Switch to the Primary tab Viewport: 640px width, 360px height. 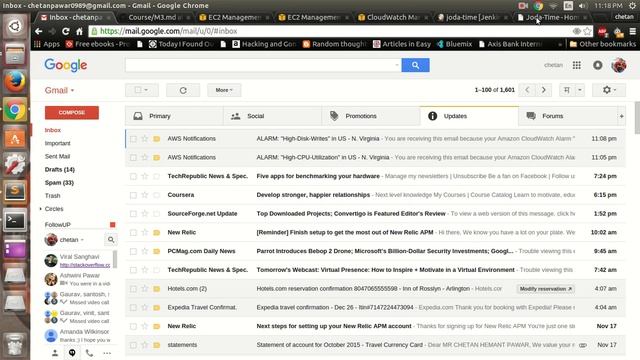[174, 116]
